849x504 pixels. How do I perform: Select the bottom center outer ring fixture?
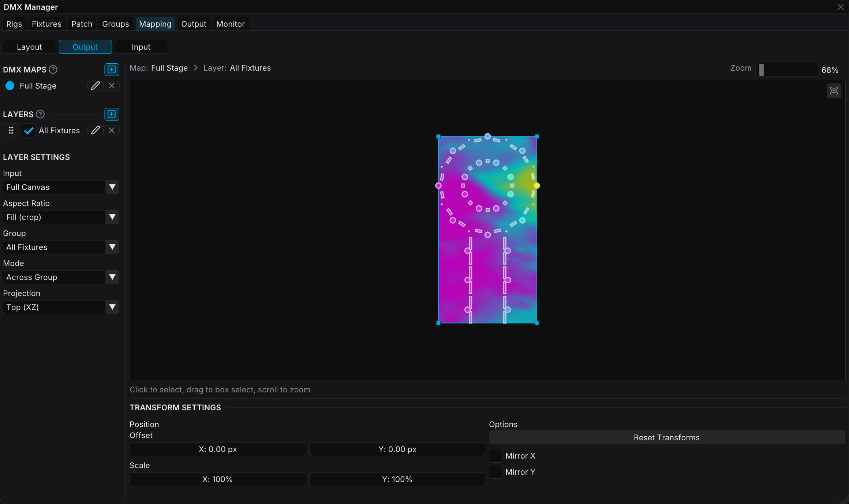[x=487, y=235]
